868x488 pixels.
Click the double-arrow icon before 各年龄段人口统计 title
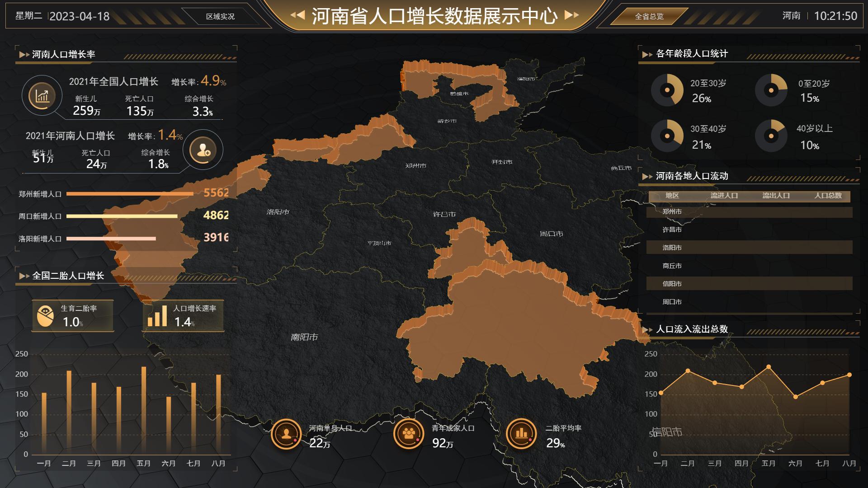(x=646, y=55)
